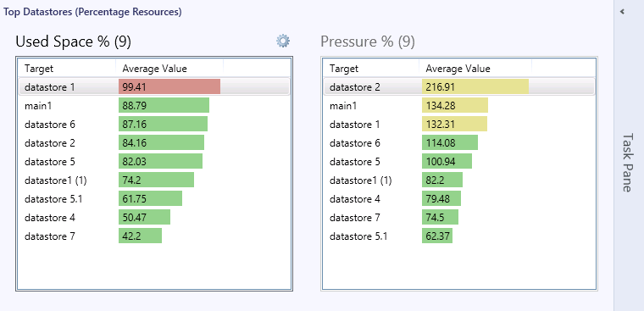The image size is (644, 311).
Task: Click the 87.16 value bar
Action: coord(163,124)
